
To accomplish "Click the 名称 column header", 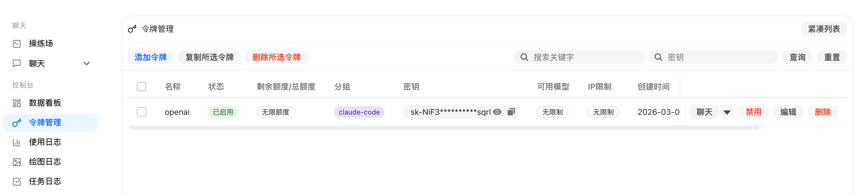I will tap(172, 87).
